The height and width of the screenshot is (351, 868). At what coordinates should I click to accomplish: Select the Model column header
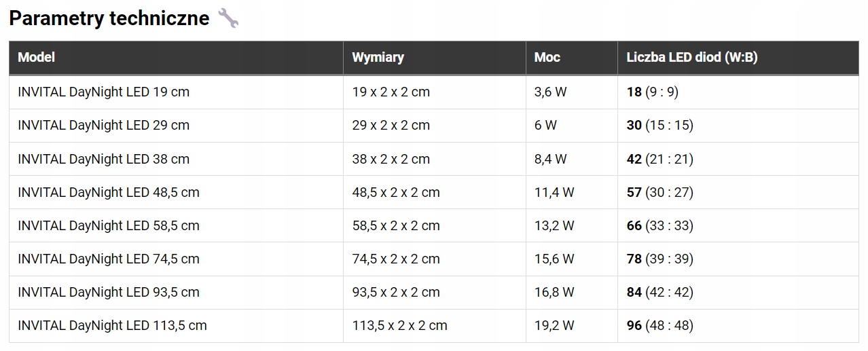coord(37,57)
